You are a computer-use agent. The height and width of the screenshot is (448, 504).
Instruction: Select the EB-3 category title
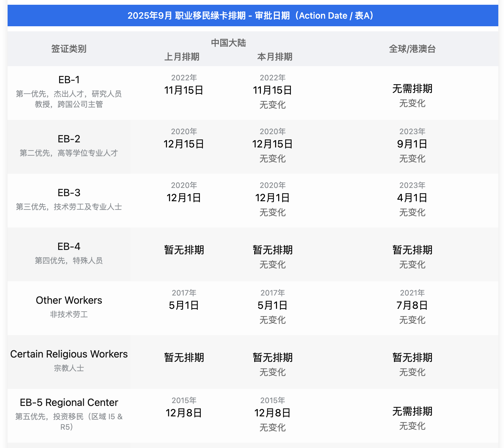(x=69, y=193)
